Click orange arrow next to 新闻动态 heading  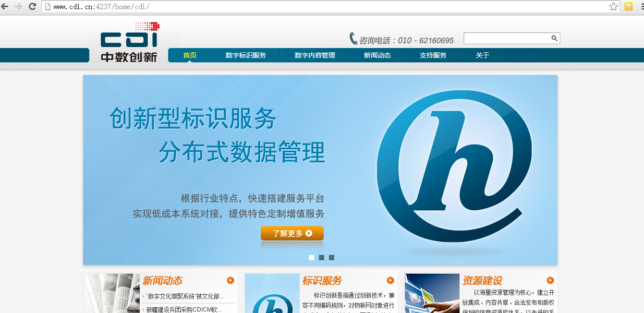[231, 280]
